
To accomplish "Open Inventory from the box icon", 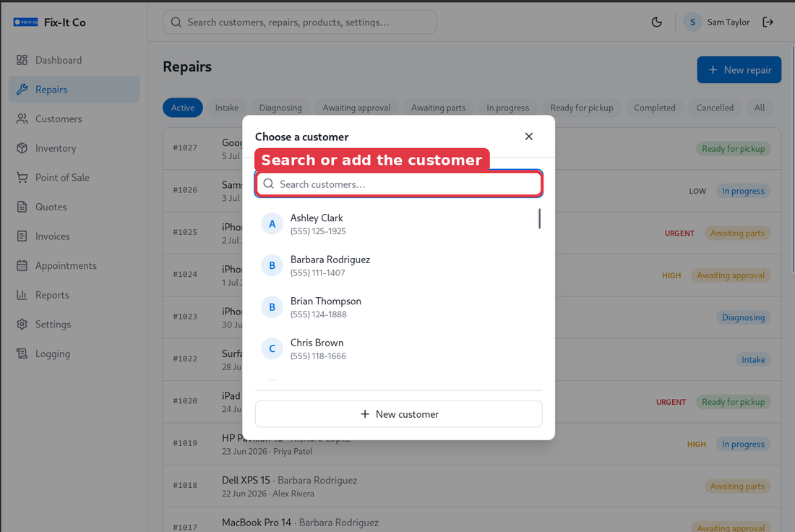I will (22, 148).
